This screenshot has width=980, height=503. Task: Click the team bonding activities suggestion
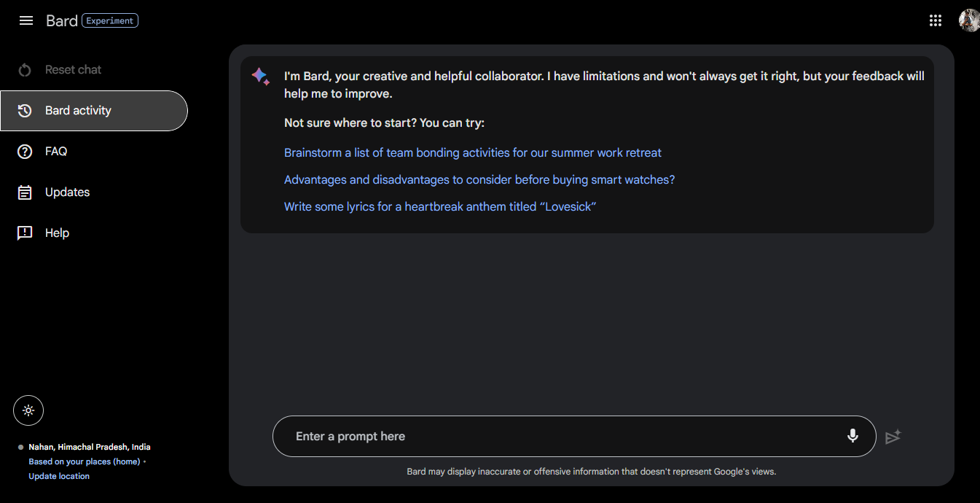click(x=473, y=153)
